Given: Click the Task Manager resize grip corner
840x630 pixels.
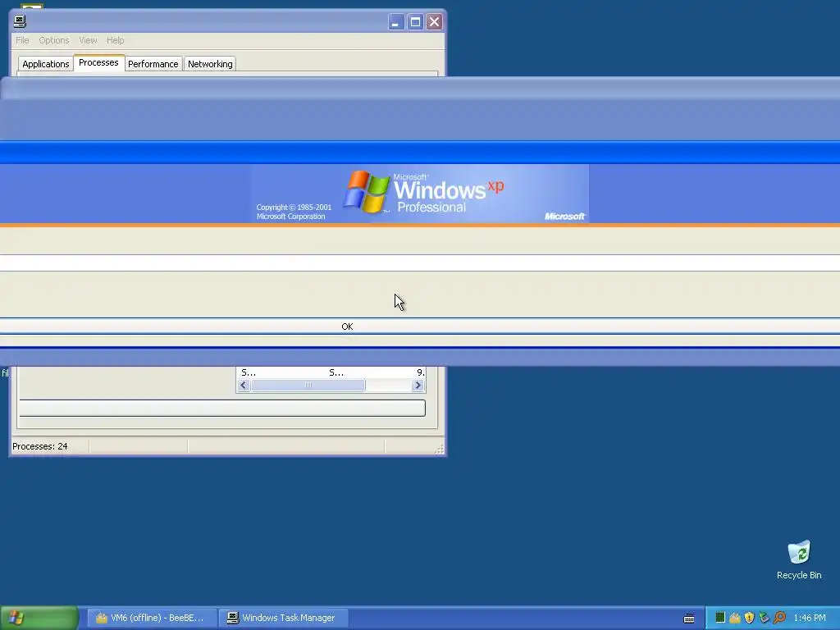Looking at the screenshot, I should (x=440, y=449).
